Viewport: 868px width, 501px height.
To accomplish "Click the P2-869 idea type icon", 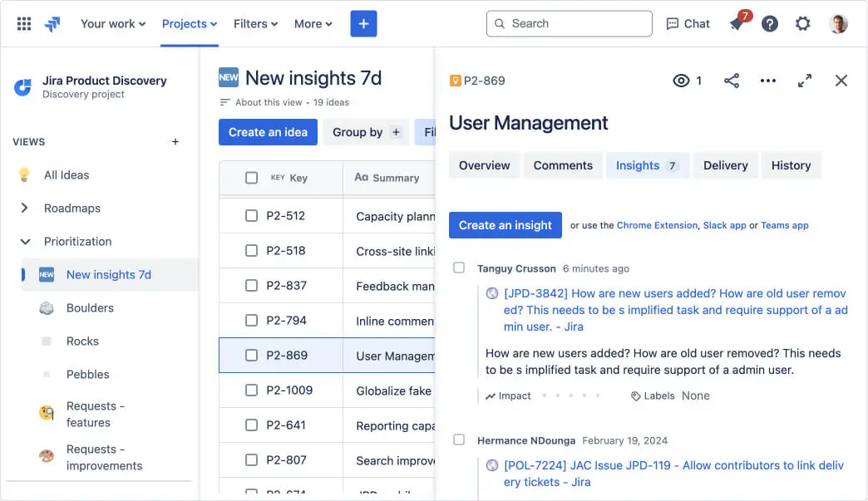I will (x=455, y=81).
